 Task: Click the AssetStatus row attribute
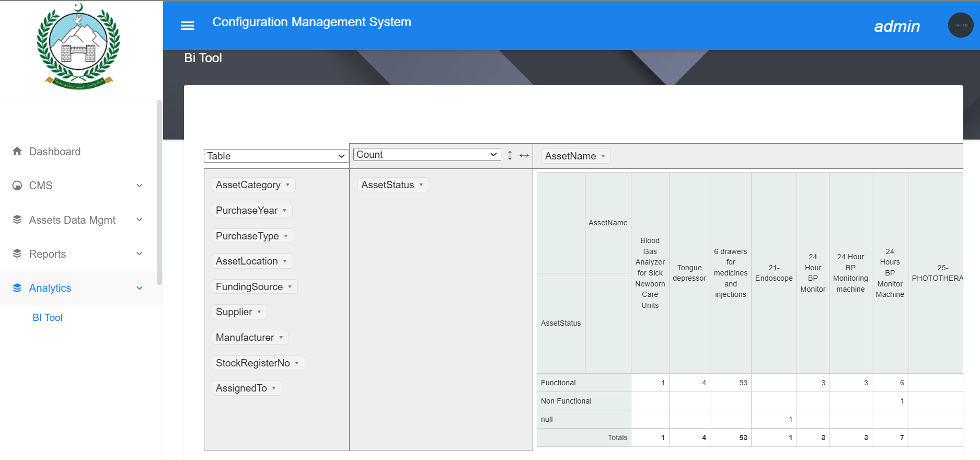387,185
